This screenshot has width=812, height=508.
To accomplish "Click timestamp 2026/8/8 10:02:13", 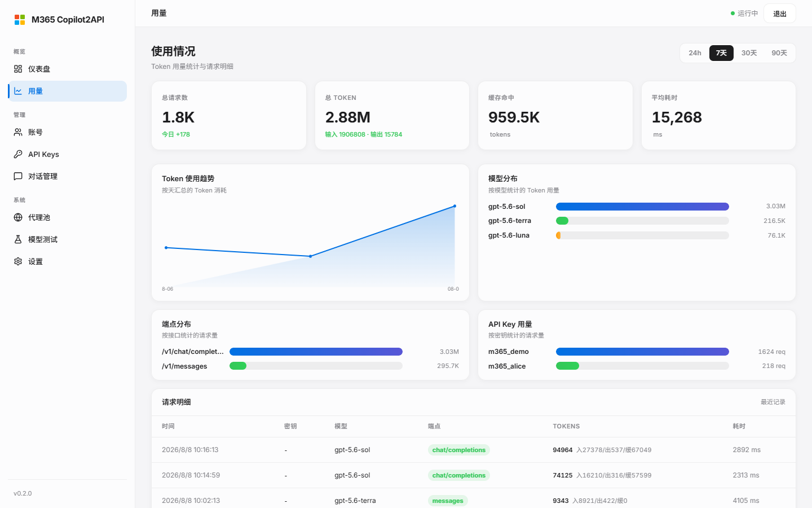I will click(x=191, y=501).
